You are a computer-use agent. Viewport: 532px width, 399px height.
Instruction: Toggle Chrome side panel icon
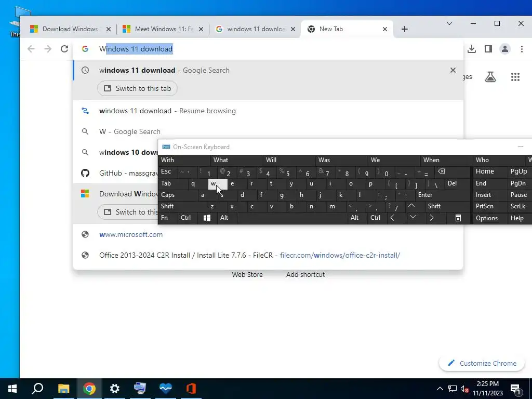point(488,49)
